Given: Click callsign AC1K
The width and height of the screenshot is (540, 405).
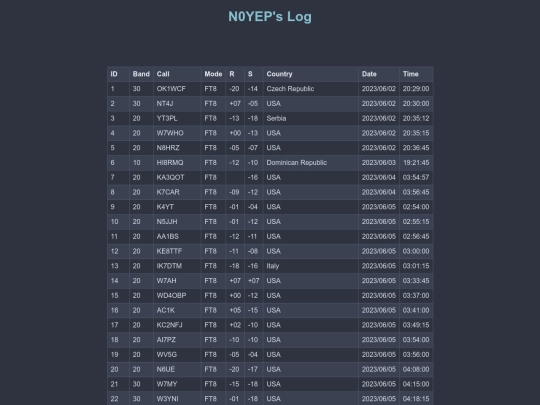Looking at the screenshot, I should 166,311.
